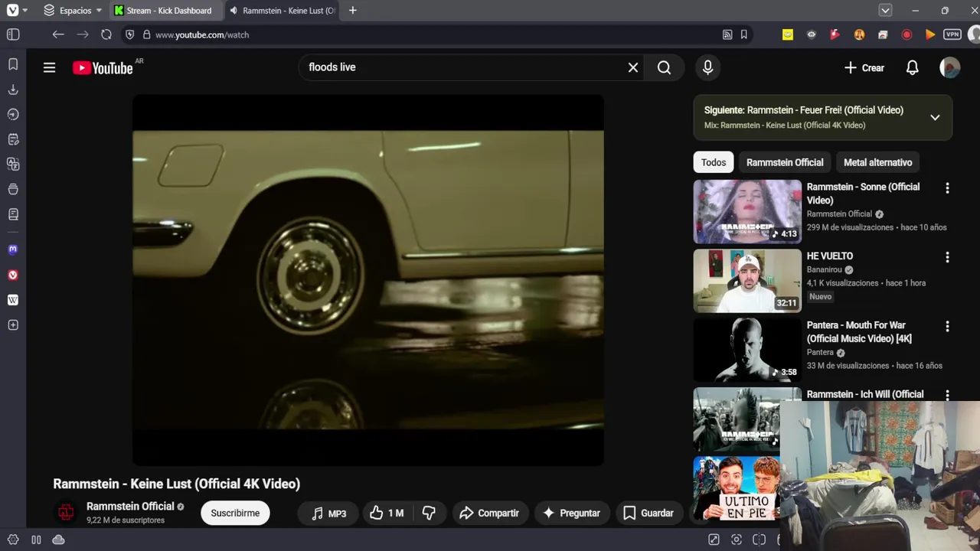Expand the Siguiente mix playlist panel
The height and width of the screenshot is (551, 980).
pos(935,117)
